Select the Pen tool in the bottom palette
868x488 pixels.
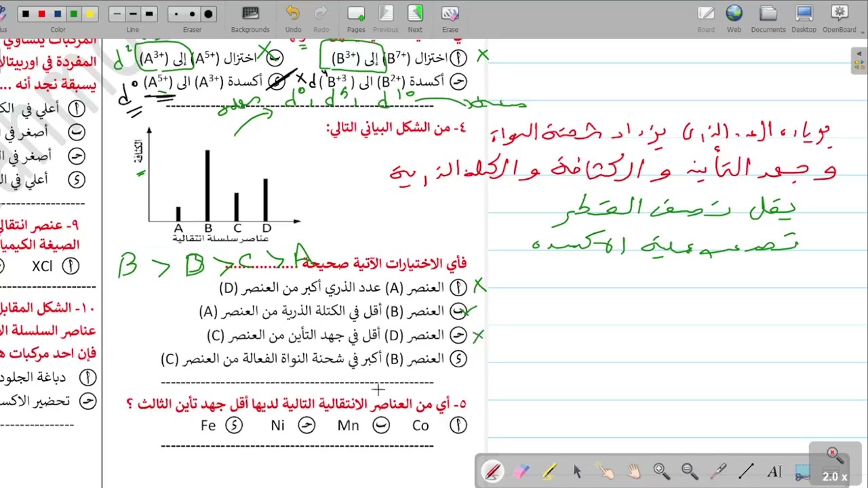click(x=493, y=471)
